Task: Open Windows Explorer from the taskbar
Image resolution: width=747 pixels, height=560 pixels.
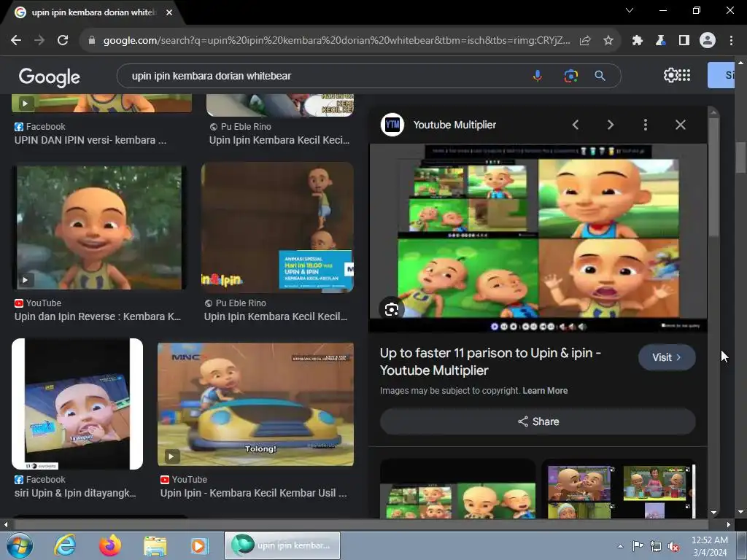Action: [155, 545]
